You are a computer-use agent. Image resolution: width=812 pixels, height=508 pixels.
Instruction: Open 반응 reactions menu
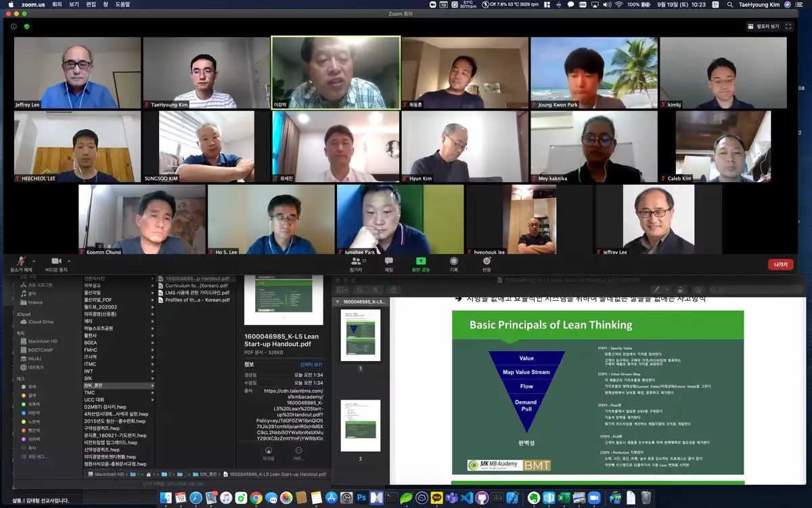click(x=487, y=263)
